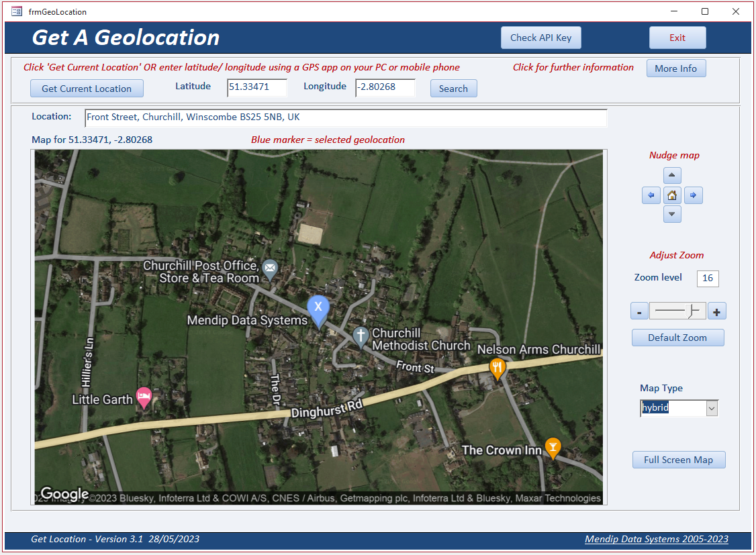The height and width of the screenshot is (555, 756).
Task: Increase zoom with the plus button
Action: tap(717, 311)
